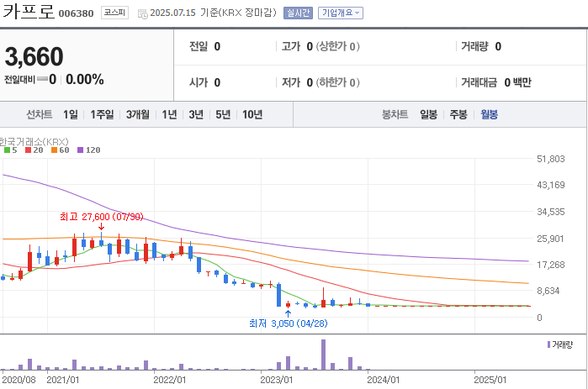
Task: Click the 카프로 stock name heading
Action: [29, 11]
